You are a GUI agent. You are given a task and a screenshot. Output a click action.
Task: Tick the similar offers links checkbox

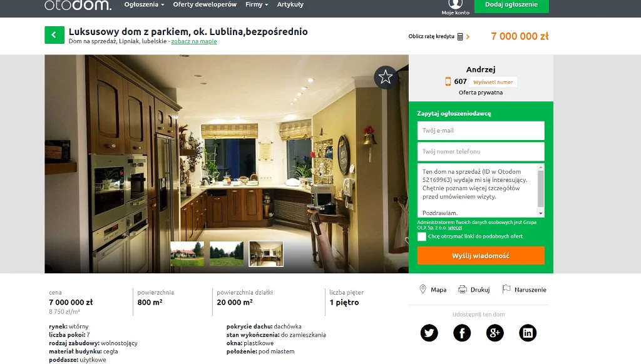(421, 236)
